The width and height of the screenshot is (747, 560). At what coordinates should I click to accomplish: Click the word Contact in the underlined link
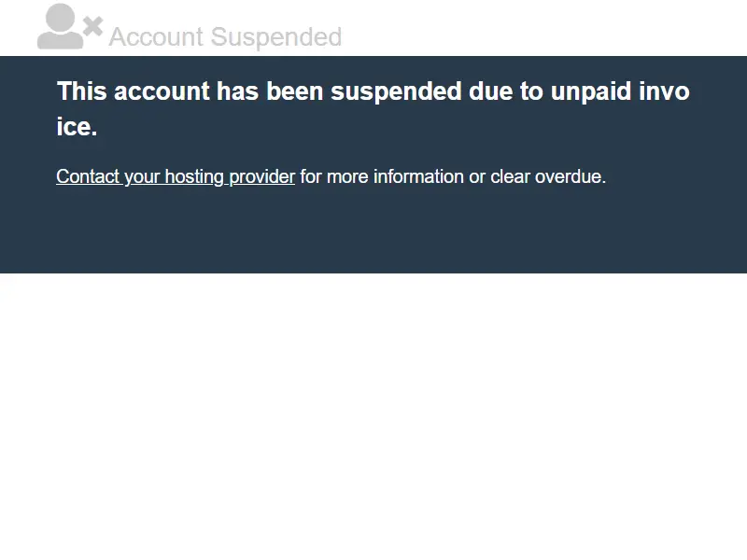point(88,176)
